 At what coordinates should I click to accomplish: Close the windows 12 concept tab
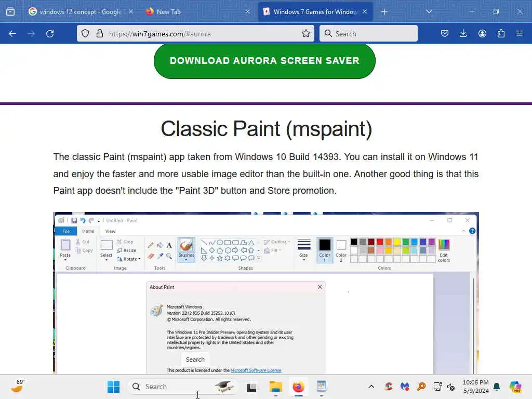pos(130,11)
